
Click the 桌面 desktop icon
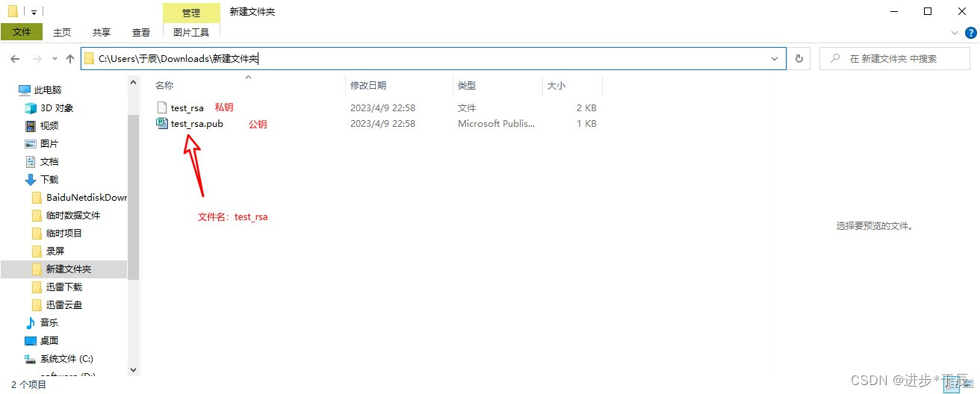[31, 341]
